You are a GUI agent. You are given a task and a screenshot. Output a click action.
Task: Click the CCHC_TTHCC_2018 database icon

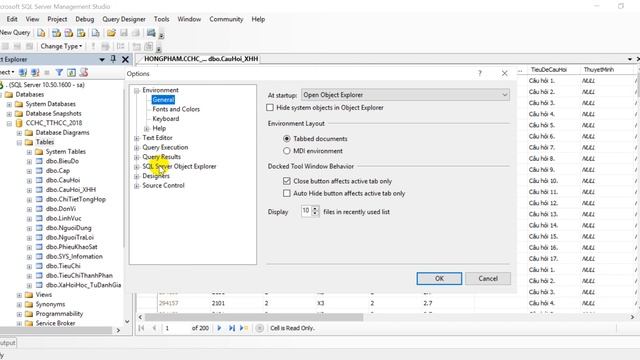tap(19, 123)
